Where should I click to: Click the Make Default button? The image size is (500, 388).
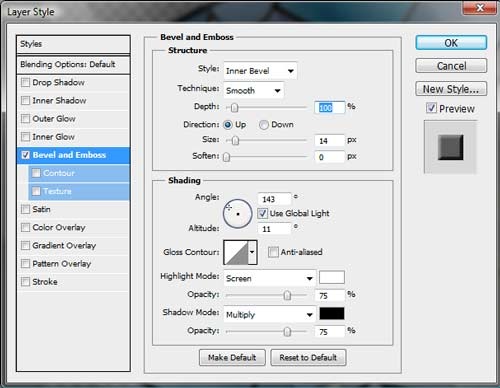pos(232,357)
